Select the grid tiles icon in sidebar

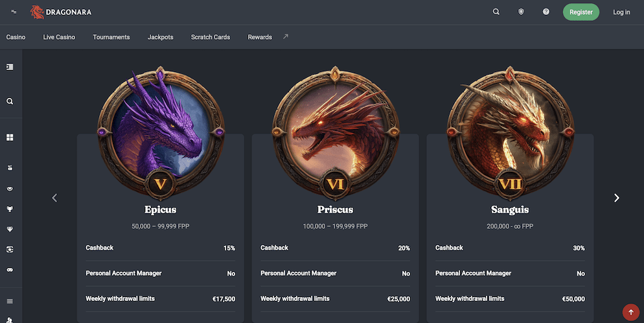click(x=10, y=138)
